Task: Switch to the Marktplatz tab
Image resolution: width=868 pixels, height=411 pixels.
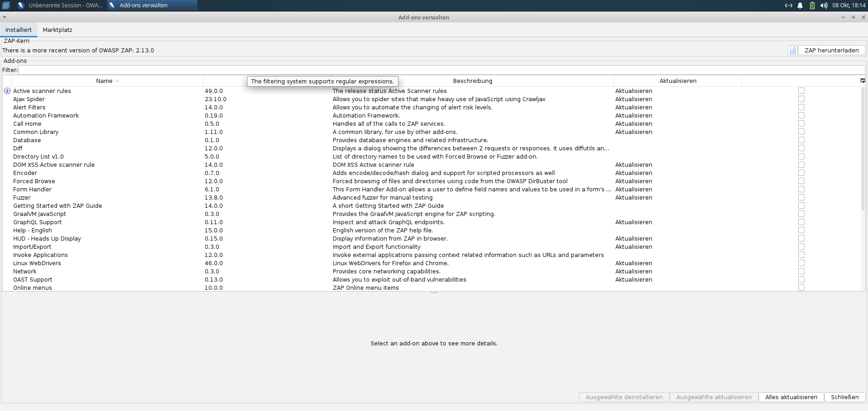Action: pos(57,30)
